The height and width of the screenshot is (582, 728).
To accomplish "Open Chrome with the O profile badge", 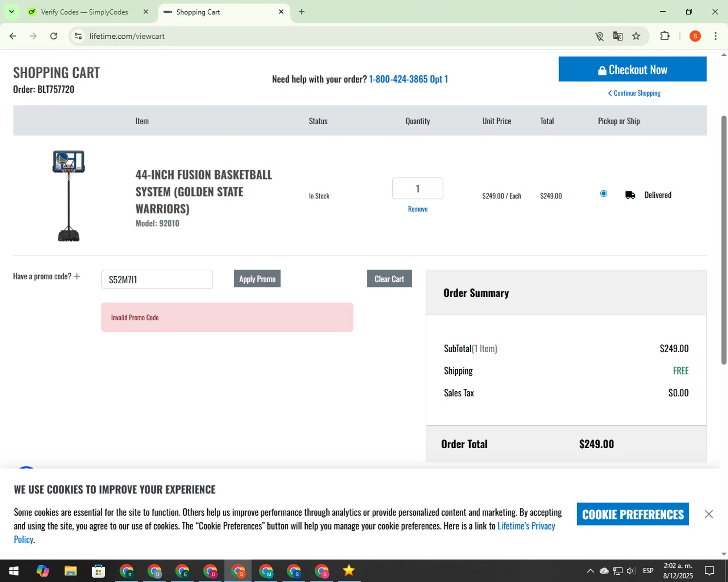I will point(127,571).
